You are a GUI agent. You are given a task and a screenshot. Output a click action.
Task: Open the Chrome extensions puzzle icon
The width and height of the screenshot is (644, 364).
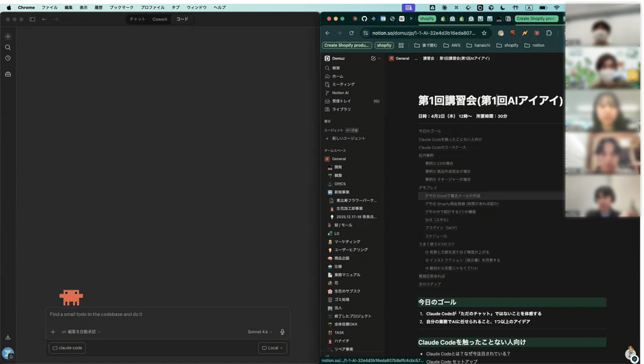[x=549, y=33]
